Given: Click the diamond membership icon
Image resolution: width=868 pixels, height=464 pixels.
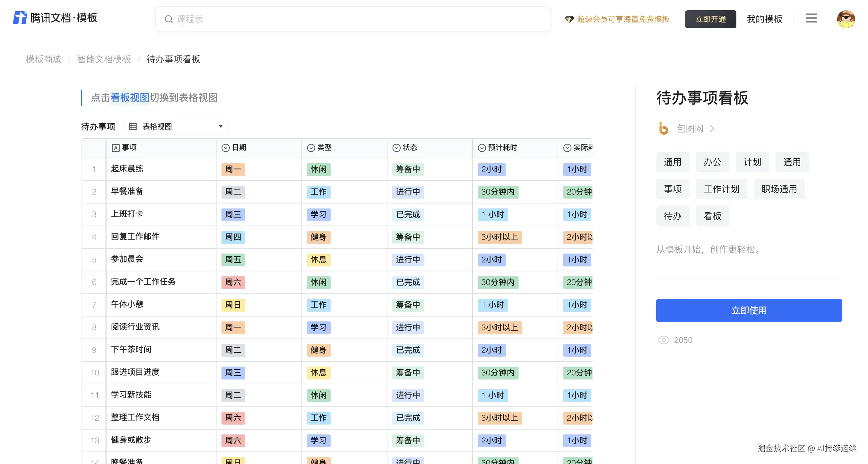Looking at the screenshot, I should 569,19.
